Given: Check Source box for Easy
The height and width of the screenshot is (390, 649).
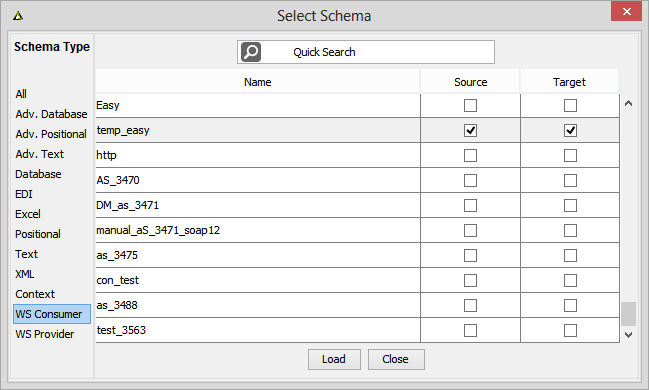Looking at the screenshot, I should [470, 106].
